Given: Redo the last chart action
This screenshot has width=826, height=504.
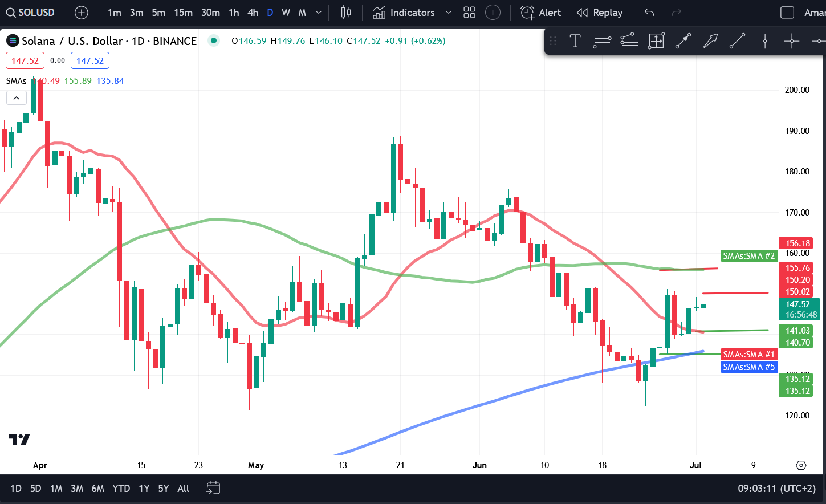Looking at the screenshot, I should (677, 13).
